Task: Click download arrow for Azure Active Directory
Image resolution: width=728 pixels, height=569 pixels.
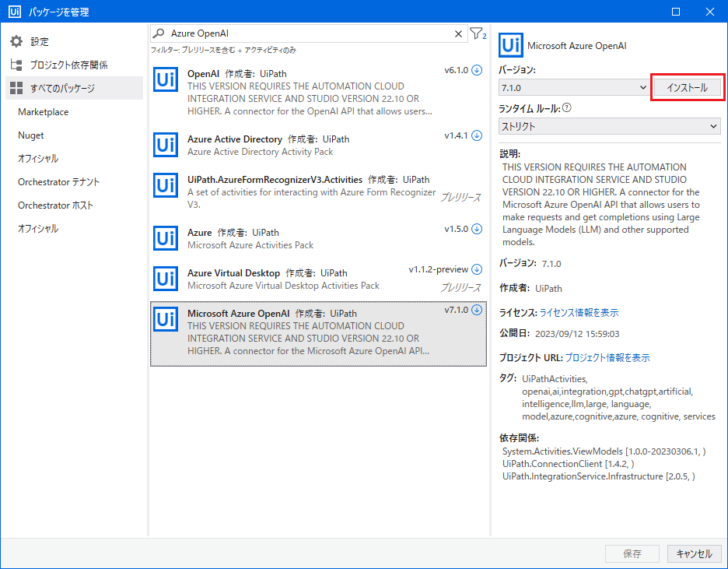Action: coord(477,135)
